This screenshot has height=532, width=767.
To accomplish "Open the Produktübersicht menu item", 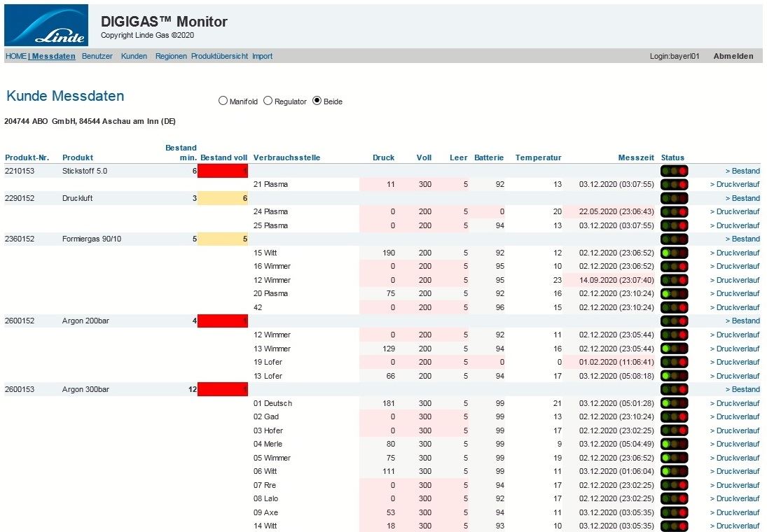I will 219,56.
